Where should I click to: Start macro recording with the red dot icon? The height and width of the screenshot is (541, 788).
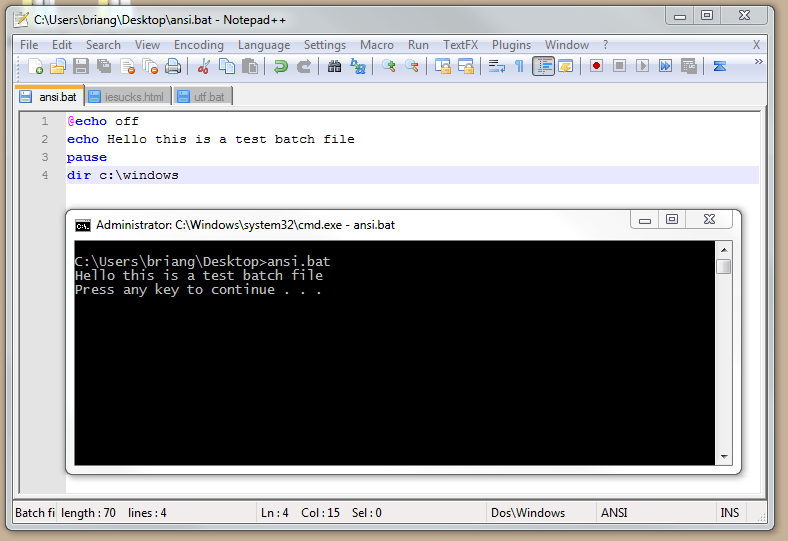point(596,67)
